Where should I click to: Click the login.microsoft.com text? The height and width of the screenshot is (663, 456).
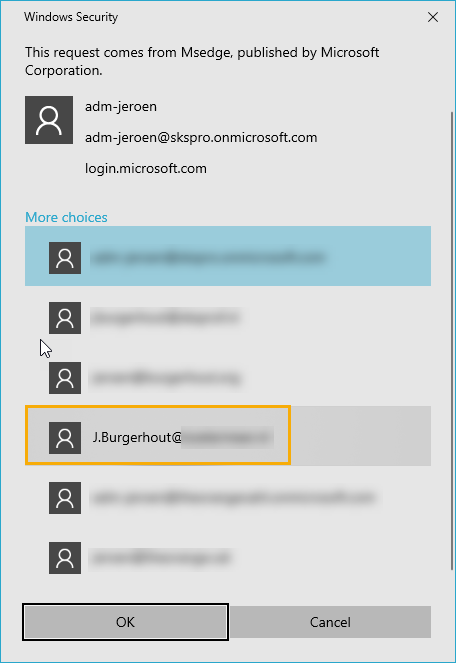(146, 168)
